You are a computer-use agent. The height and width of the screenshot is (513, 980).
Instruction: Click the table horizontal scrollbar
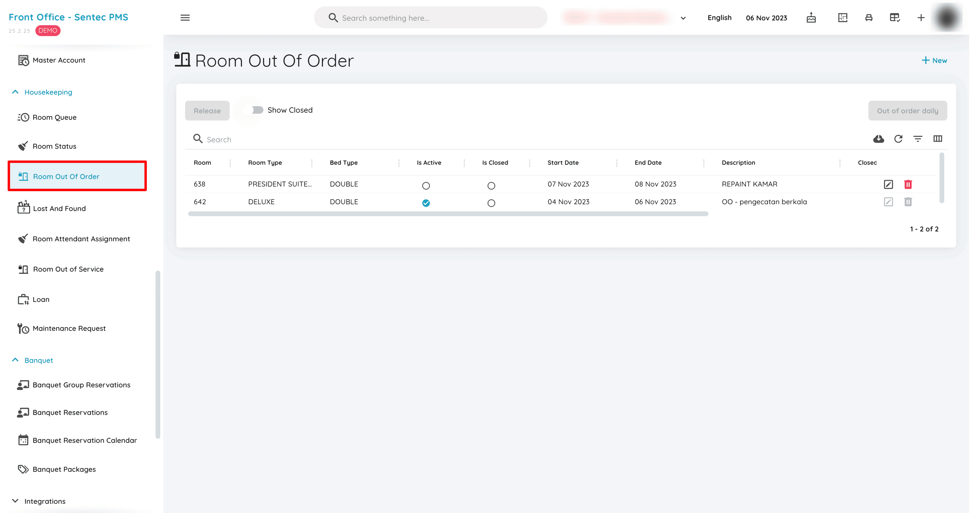click(448, 214)
